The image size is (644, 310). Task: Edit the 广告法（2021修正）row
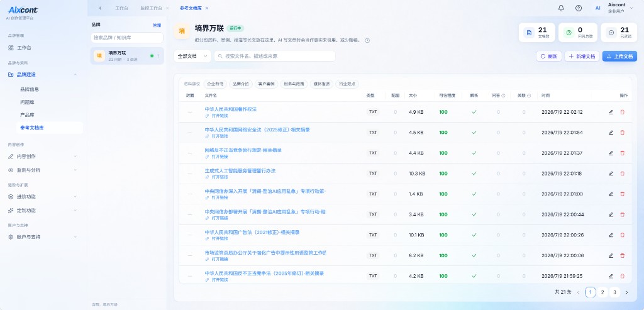(x=611, y=235)
